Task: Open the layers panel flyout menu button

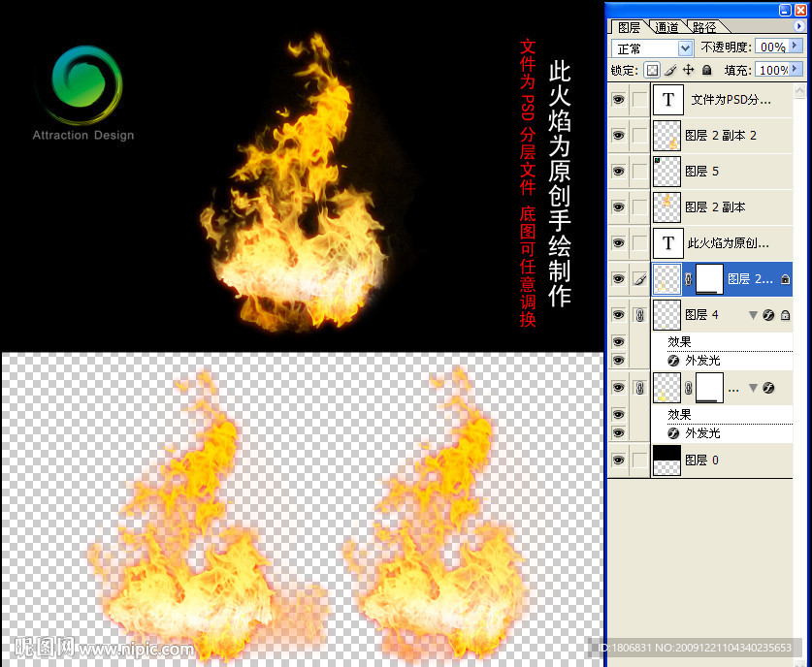Action: 798,26
